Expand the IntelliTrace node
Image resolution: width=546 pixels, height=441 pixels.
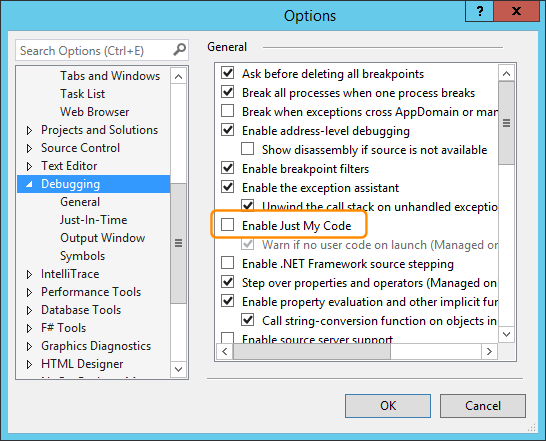point(29,274)
